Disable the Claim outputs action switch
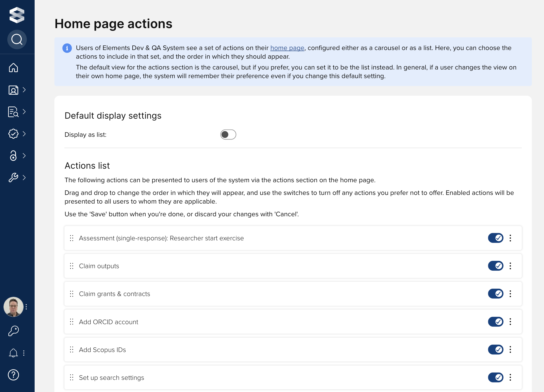 point(495,266)
